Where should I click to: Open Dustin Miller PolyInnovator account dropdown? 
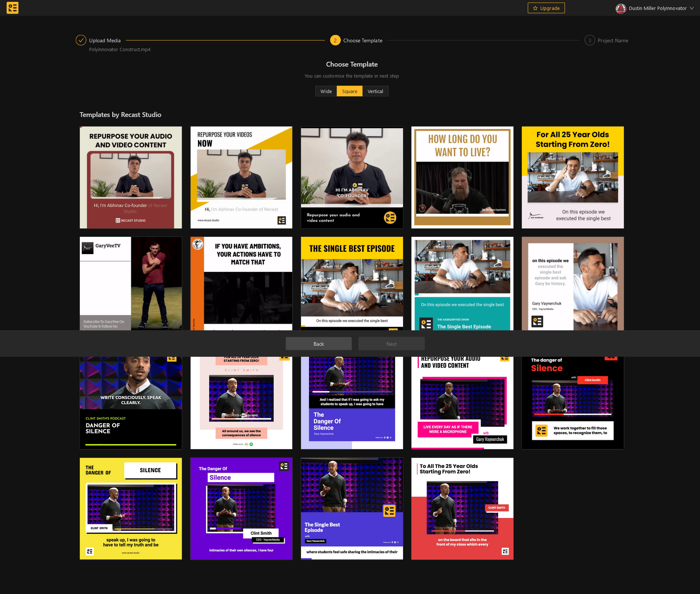click(x=657, y=8)
